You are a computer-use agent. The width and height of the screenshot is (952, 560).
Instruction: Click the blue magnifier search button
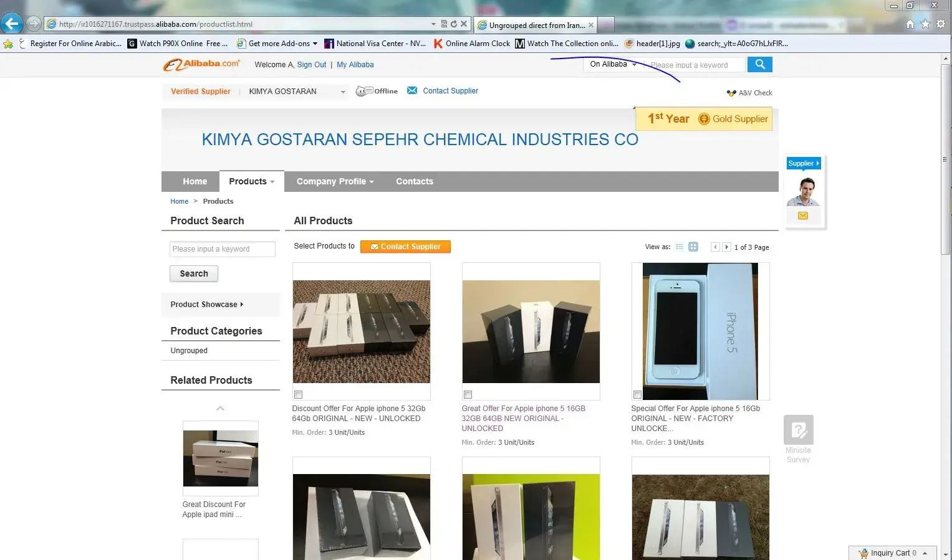[759, 64]
